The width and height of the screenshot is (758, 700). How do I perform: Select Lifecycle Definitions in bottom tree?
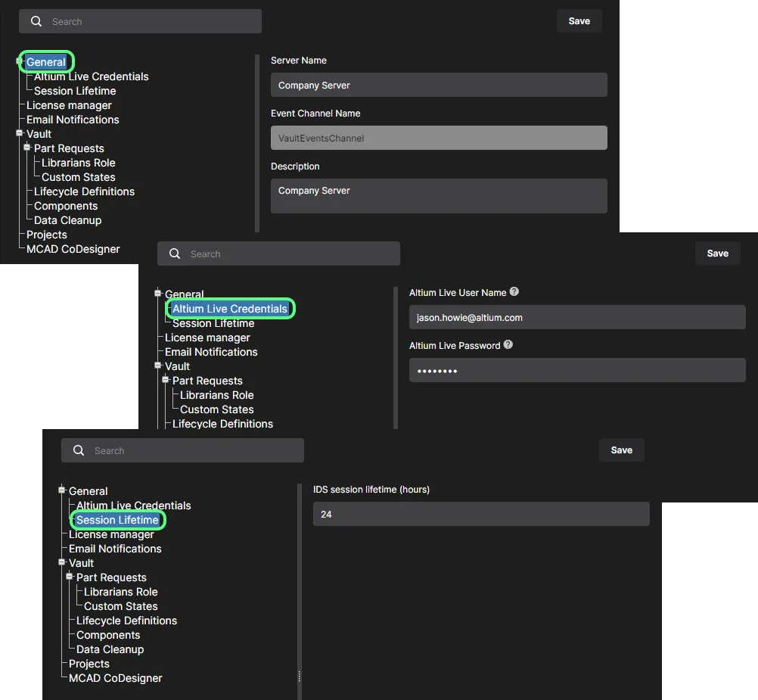click(x=126, y=621)
